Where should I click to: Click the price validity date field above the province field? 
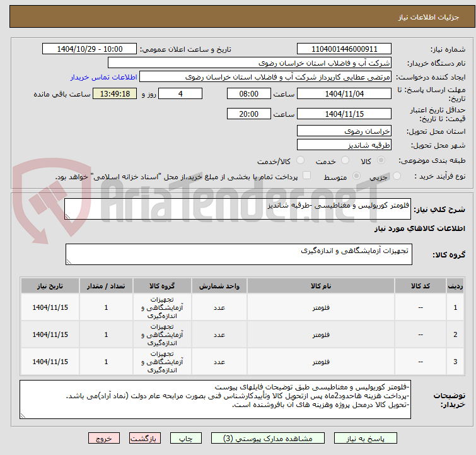pyautogui.click(x=344, y=114)
